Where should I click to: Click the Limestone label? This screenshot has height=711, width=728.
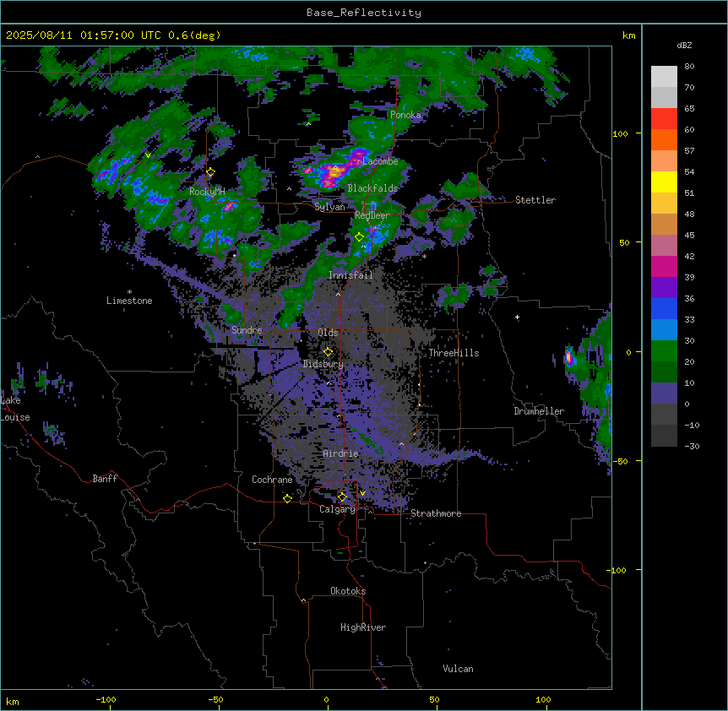pyautogui.click(x=129, y=301)
